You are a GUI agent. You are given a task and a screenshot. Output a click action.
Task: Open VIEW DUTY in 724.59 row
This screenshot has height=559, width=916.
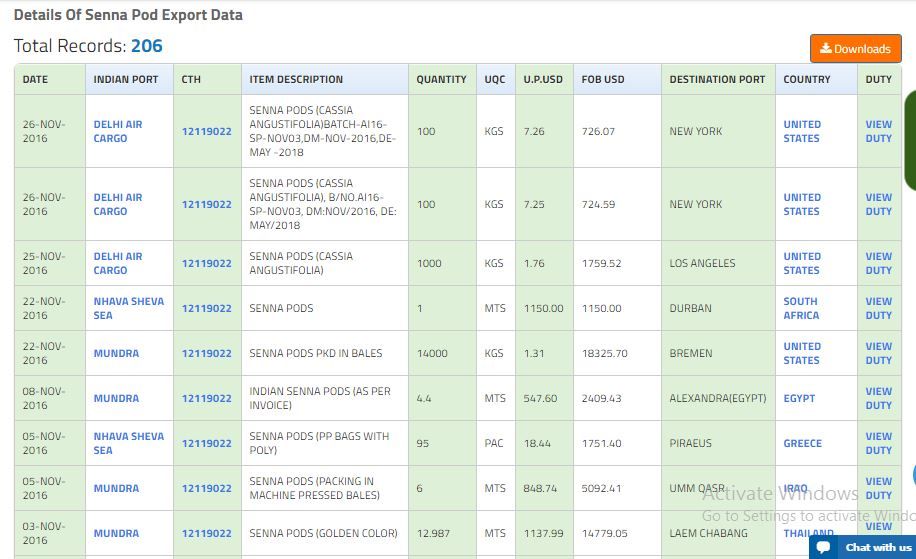click(x=879, y=204)
